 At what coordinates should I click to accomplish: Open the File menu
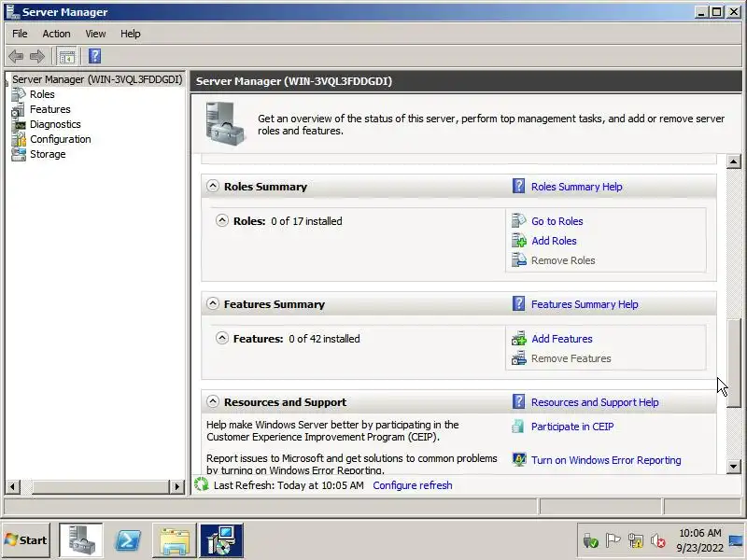click(20, 34)
